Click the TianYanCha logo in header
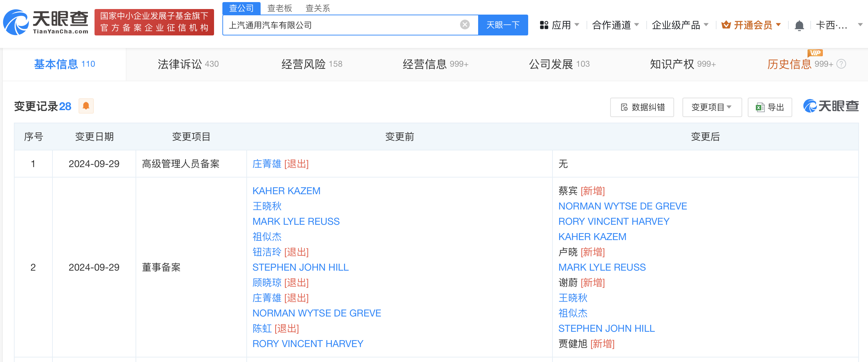The width and height of the screenshot is (868, 362). coord(46,22)
